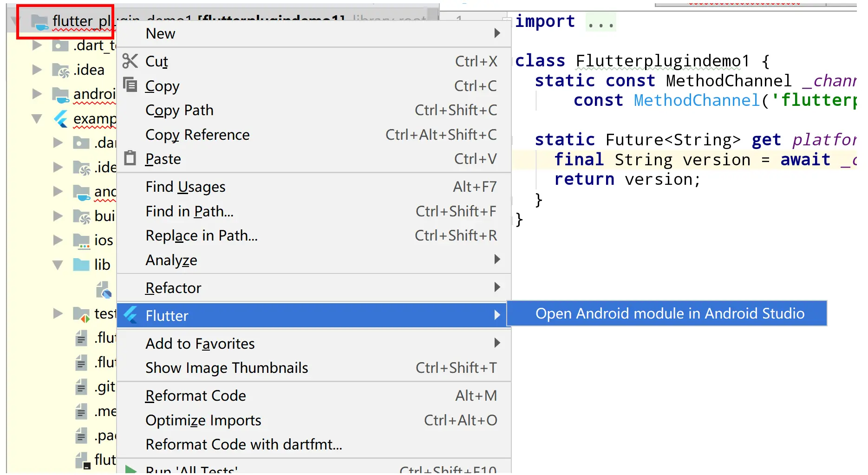The width and height of the screenshot is (868, 475).
Task: Select the nested .ide folder label
Action: (x=105, y=167)
